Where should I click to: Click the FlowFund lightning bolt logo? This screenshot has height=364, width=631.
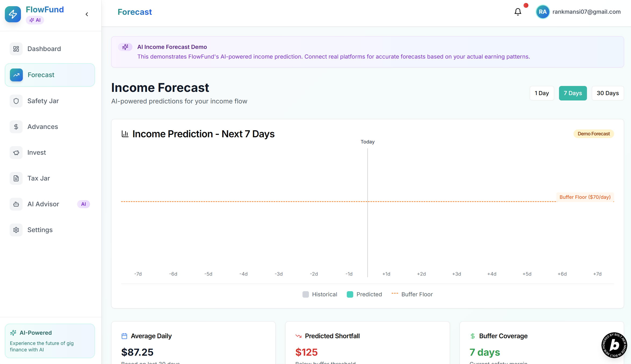(13, 14)
